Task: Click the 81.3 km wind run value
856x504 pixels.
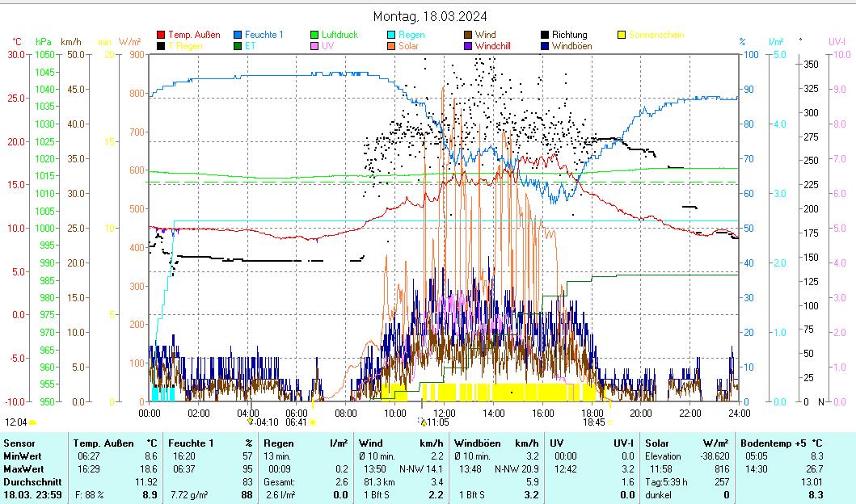Action: coord(378,482)
